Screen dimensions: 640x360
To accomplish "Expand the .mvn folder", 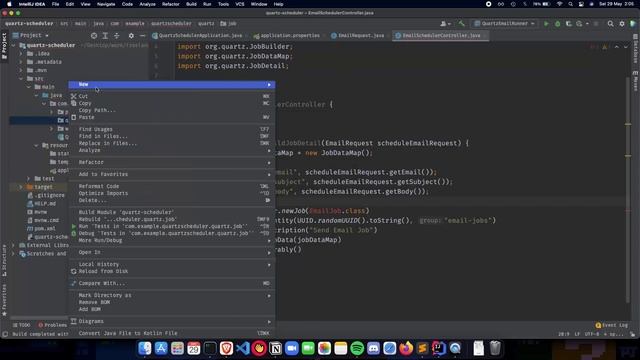I will pos(21,70).
